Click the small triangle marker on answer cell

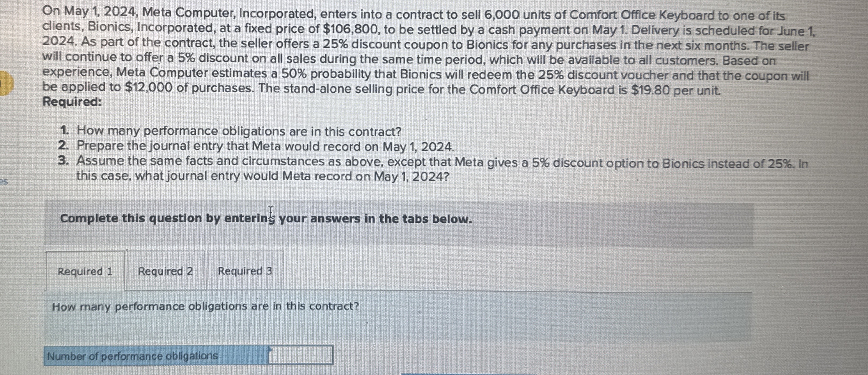(x=270, y=349)
